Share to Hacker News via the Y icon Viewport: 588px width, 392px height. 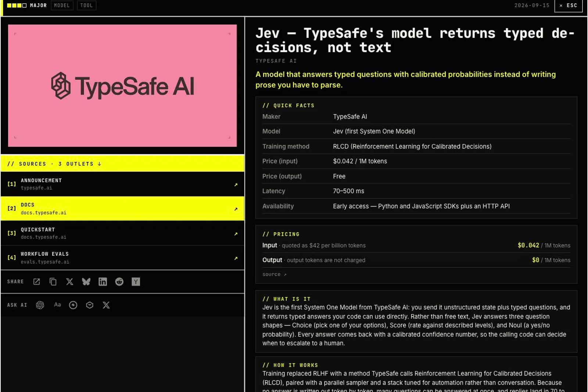(x=136, y=282)
